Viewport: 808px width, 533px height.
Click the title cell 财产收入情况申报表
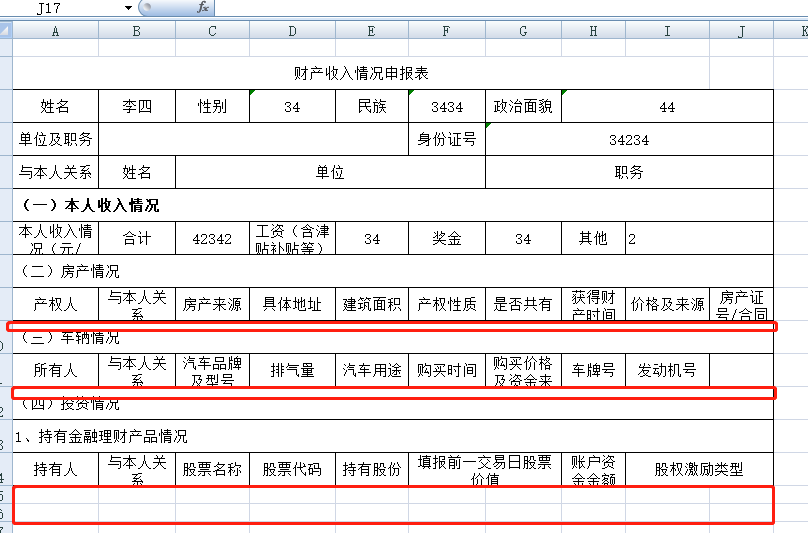[361, 73]
